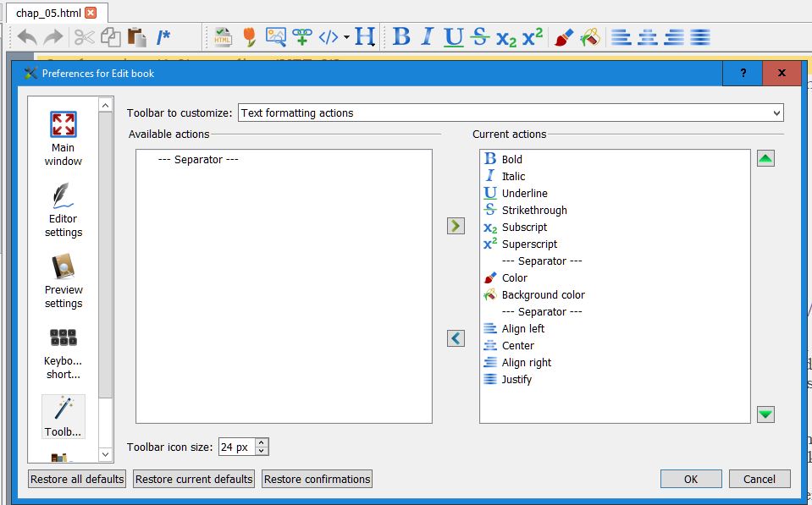
Task: Toggle Italic in the main toolbar
Action: pos(427,37)
